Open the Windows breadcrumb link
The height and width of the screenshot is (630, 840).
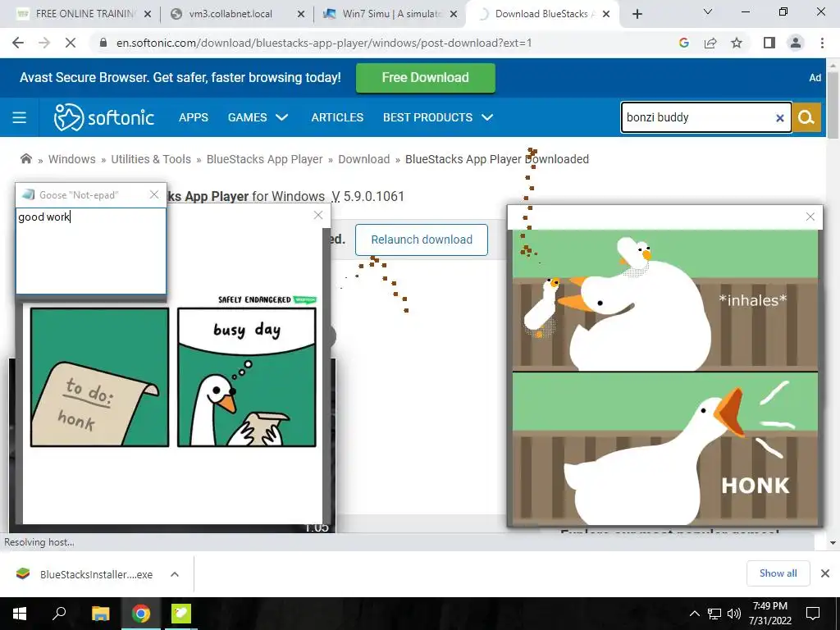72,159
